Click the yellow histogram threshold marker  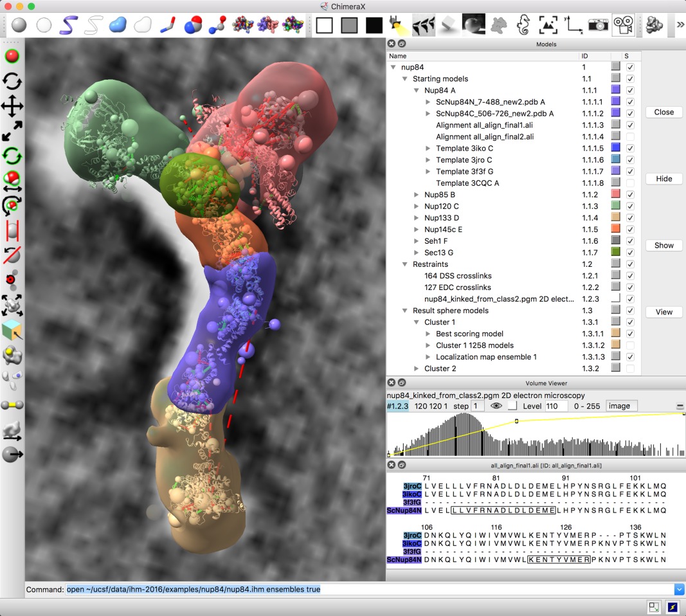tap(517, 421)
